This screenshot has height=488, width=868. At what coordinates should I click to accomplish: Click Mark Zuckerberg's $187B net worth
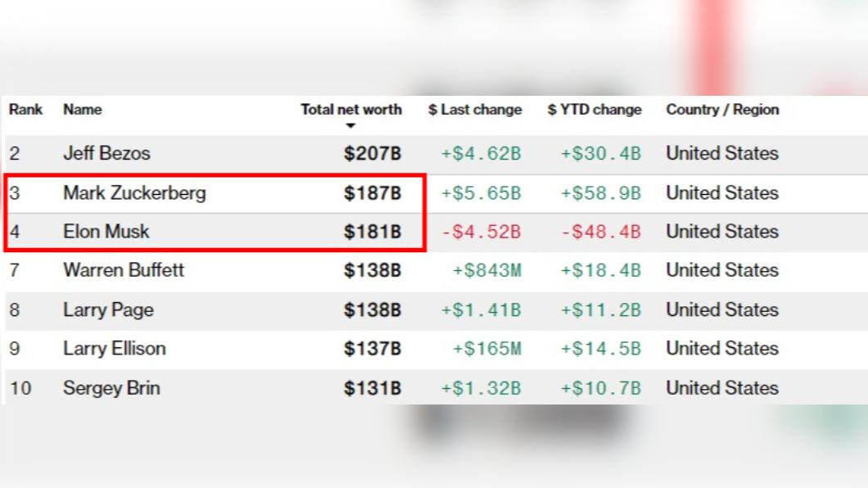373,193
